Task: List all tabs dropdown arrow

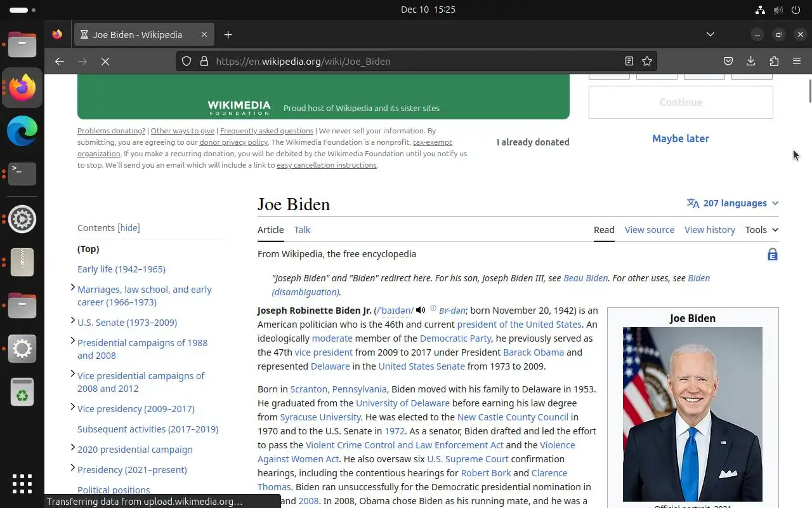Action: [x=710, y=34]
